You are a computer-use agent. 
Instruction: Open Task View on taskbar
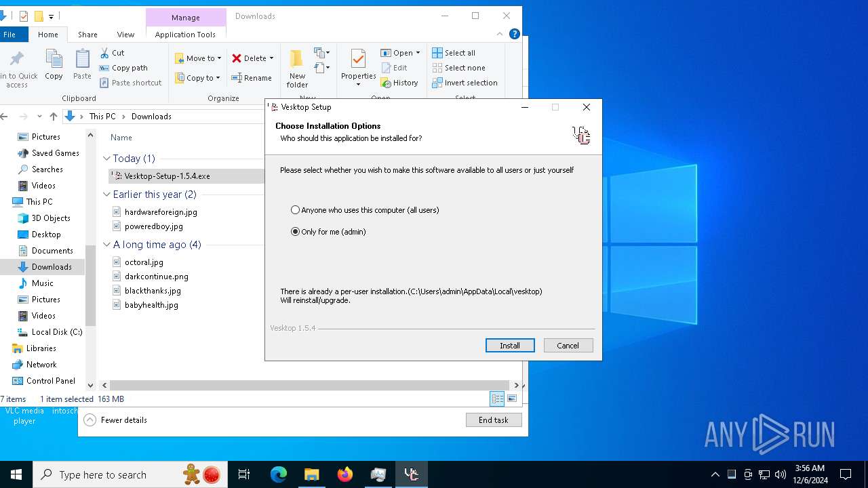pos(244,474)
